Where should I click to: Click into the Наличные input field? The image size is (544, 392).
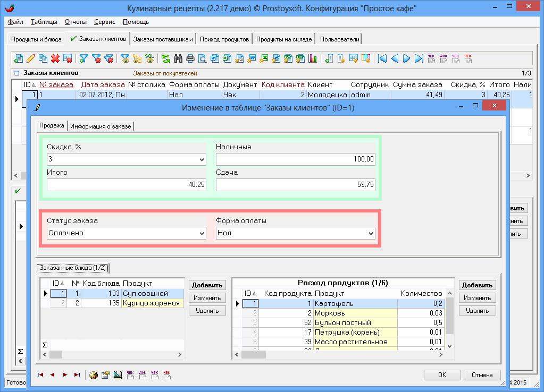(x=295, y=159)
